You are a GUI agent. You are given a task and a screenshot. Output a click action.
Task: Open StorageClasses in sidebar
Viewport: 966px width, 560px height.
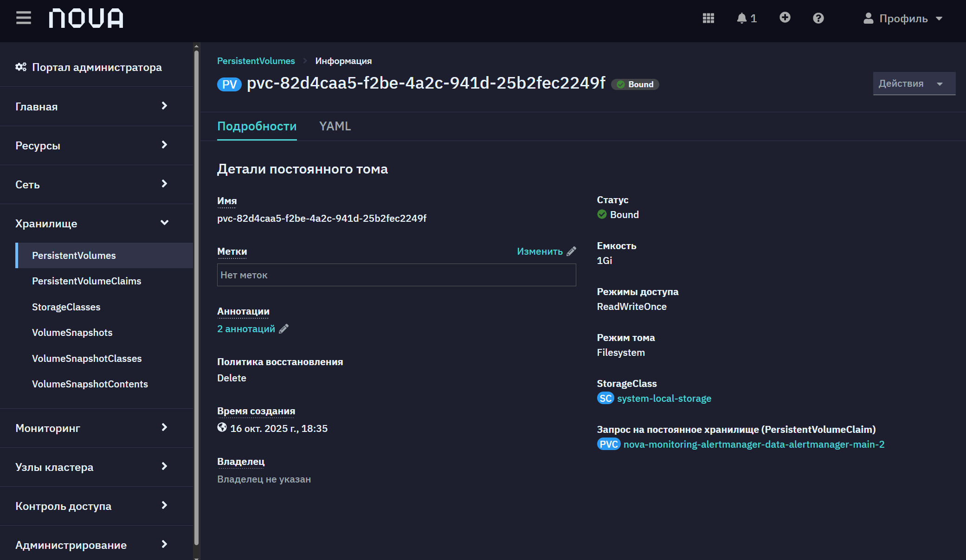pyautogui.click(x=66, y=307)
